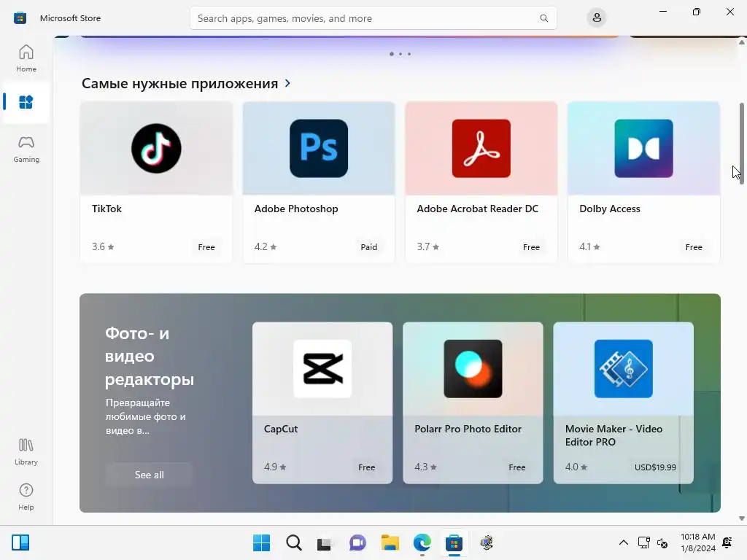Go to Home in the sidebar

tap(26, 58)
